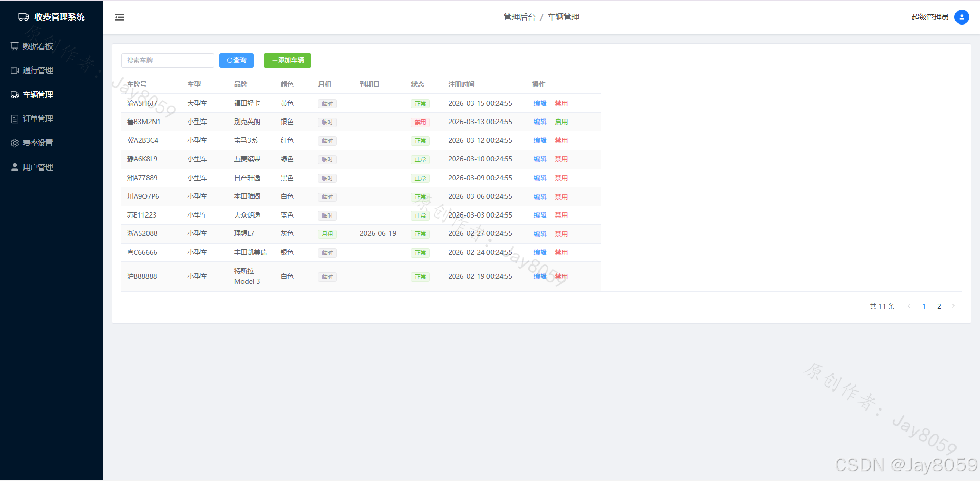The image size is (980, 481).
Task: Click brand cell 特斯拉 Model 3
Action: pos(248,276)
